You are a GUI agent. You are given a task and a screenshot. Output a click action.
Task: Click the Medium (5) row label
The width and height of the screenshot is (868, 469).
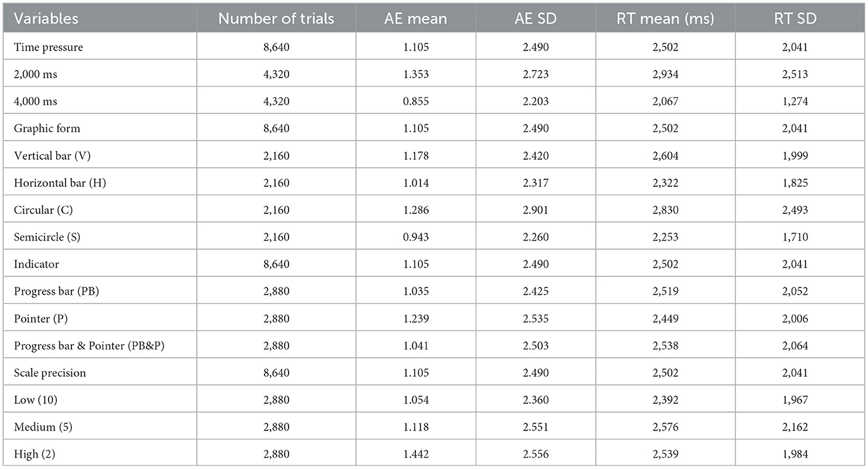[x=43, y=427]
